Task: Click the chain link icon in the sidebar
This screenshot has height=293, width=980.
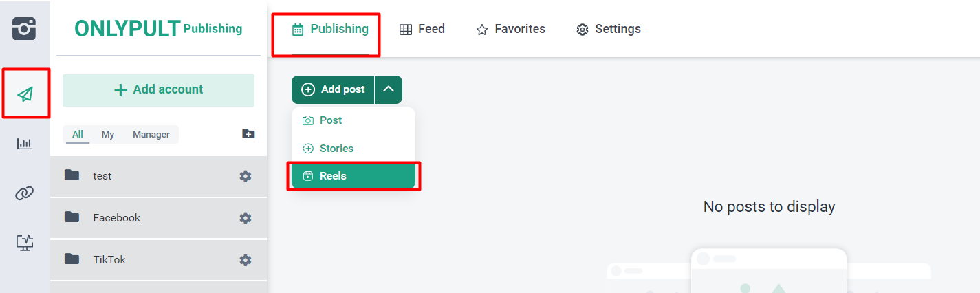Action: 25,193
